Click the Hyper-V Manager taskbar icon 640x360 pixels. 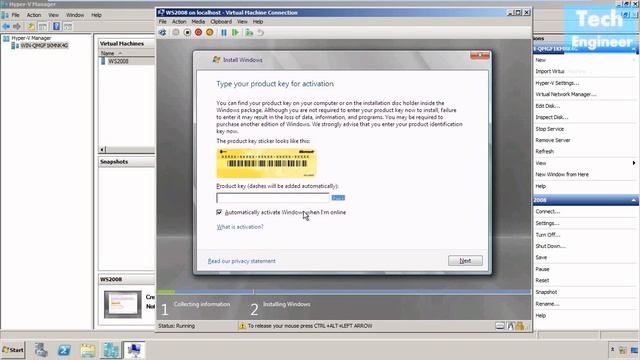pos(111,350)
